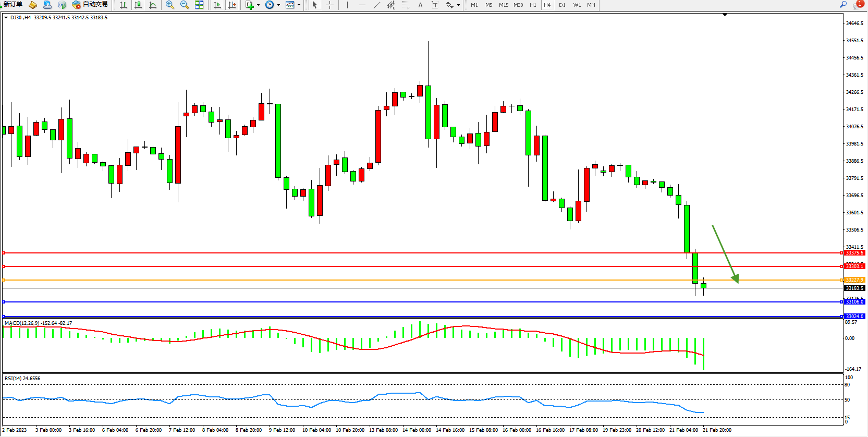Switch to the M15 timeframe
The height and width of the screenshot is (437, 868).
(504, 5)
